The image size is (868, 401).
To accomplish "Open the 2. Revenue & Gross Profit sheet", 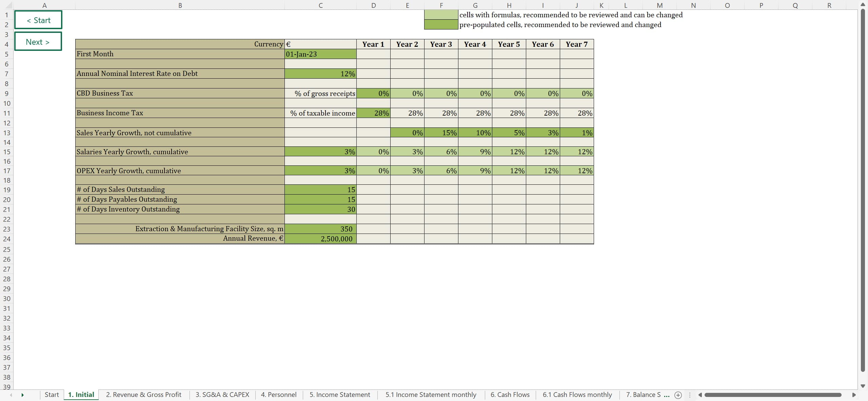I will point(143,395).
